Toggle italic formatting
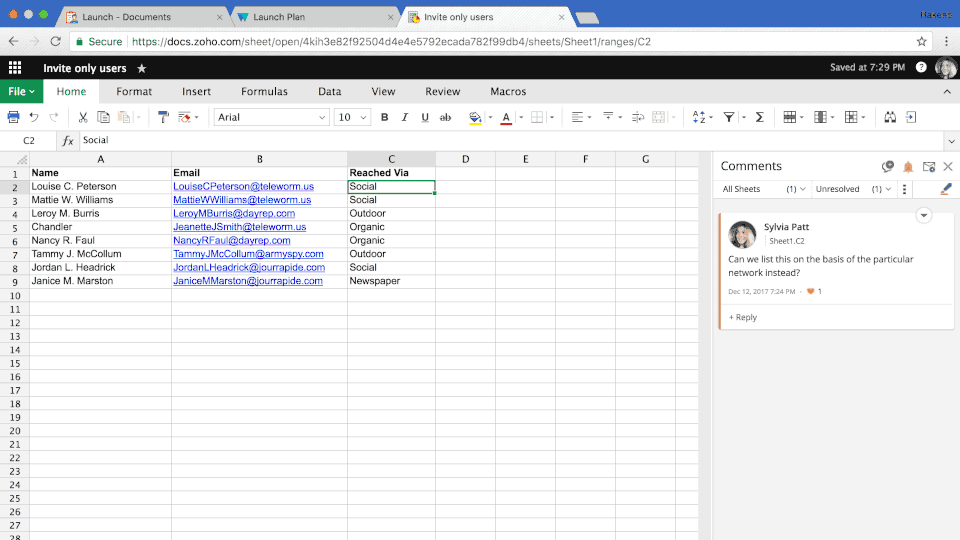 point(404,117)
